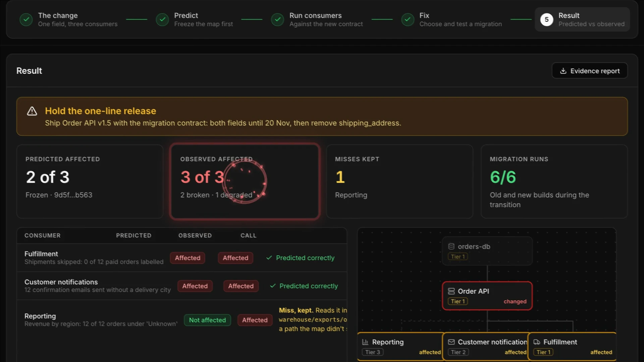
Task: Click Customer notifications' observed Affected badge
Action: (x=241, y=286)
